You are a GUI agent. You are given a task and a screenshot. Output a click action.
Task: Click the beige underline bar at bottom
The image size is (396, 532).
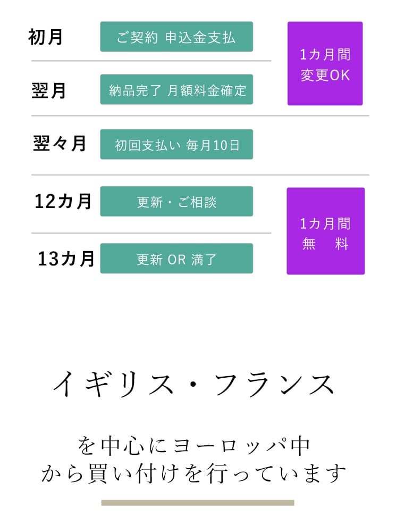(x=197, y=503)
